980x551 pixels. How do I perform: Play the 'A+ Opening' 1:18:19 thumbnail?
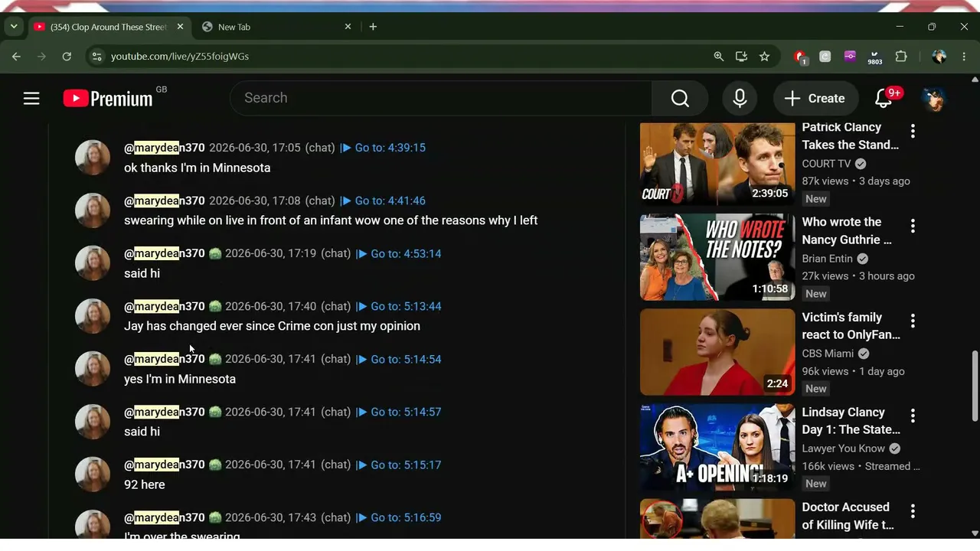tap(717, 447)
